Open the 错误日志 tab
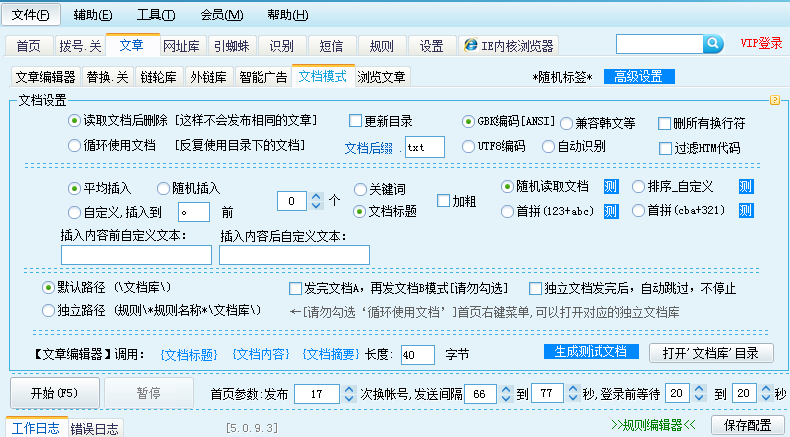The image size is (790, 437). (94, 428)
